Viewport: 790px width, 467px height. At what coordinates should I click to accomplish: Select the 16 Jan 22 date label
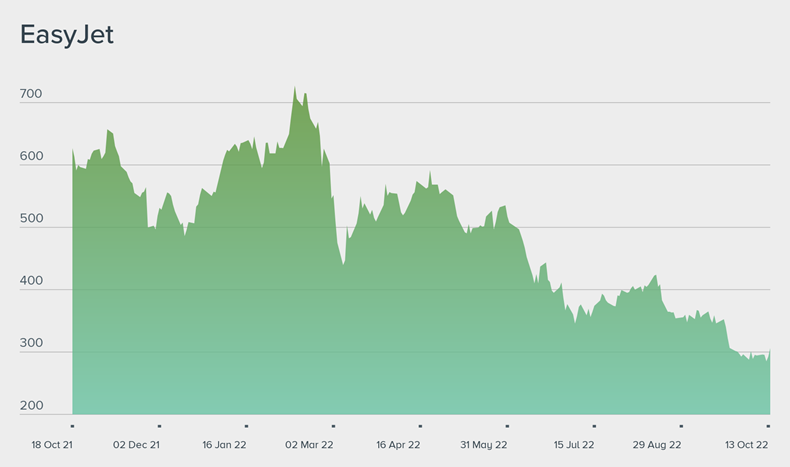(x=224, y=444)
